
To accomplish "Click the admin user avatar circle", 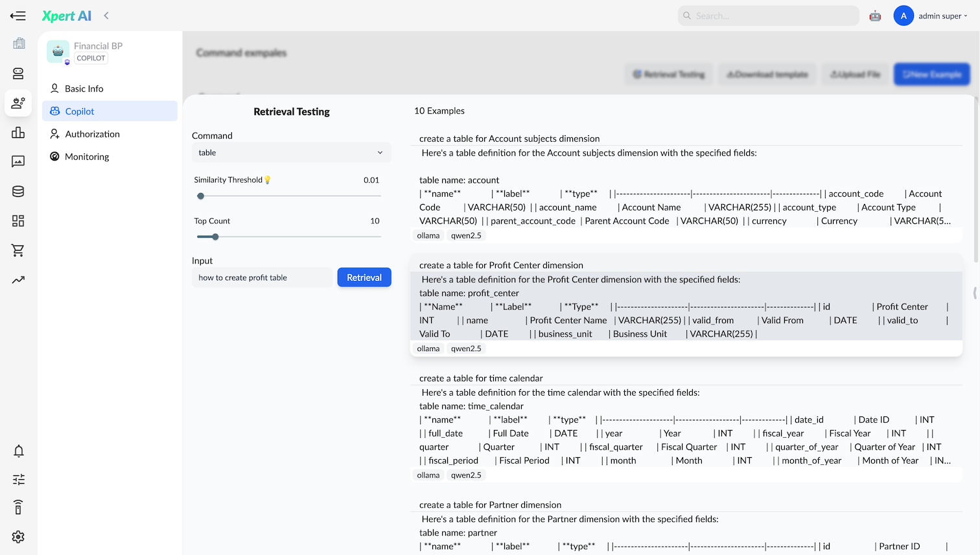I will (904, 16).
